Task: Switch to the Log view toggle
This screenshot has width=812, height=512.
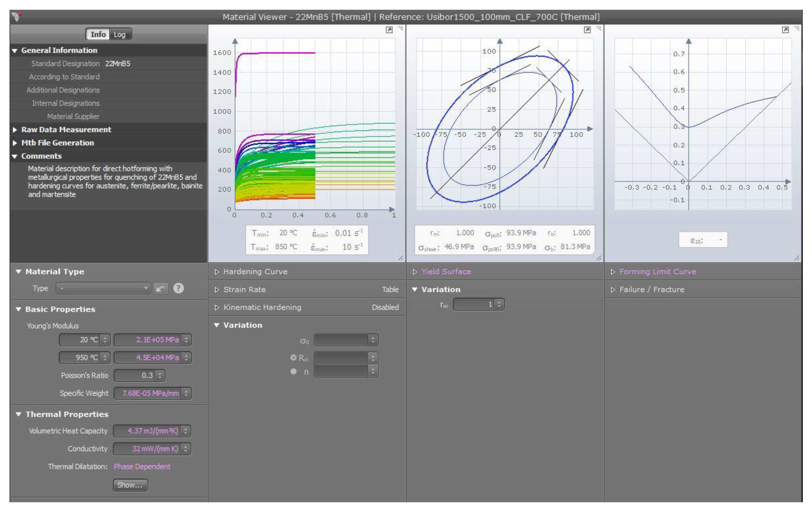Action: click(x=119, y=34)
